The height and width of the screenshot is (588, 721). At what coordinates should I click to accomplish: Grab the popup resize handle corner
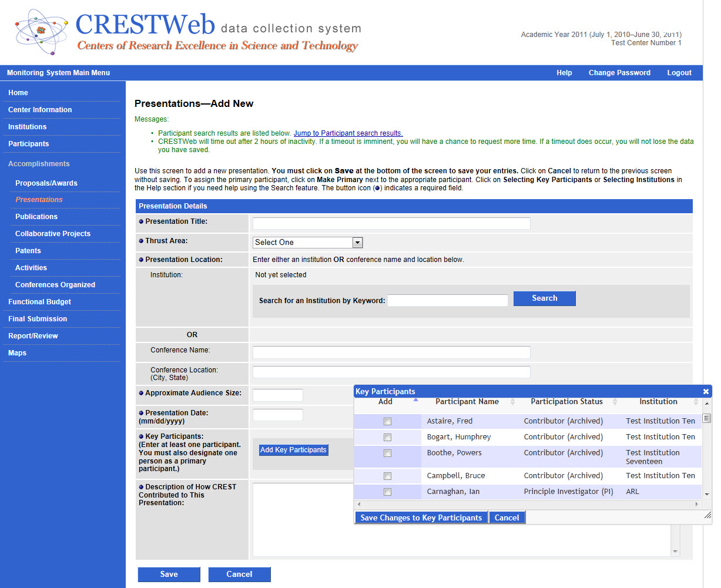(707, 515)
